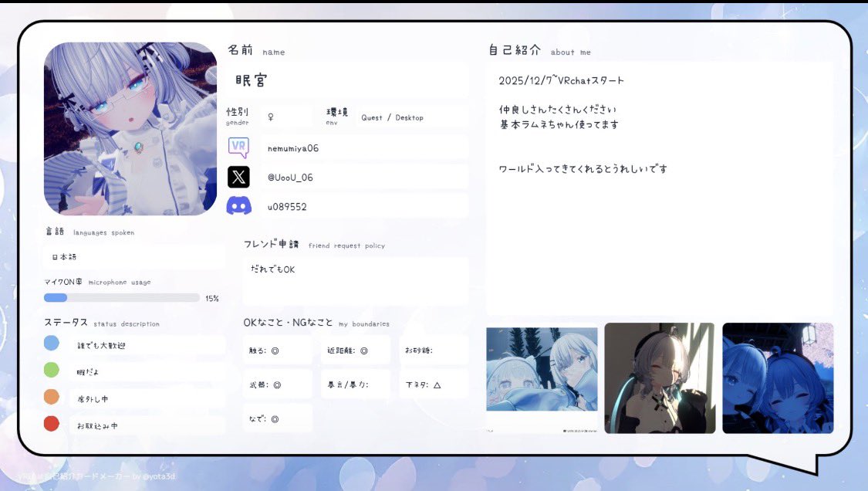868x491 pixels.
Task: Click the VRChat logo icon
Action: point(238,147)
